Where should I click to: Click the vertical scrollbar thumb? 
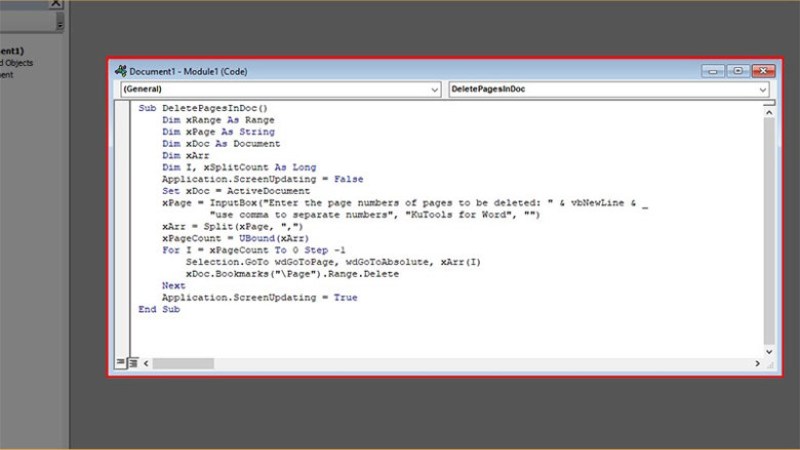[769, 231]
